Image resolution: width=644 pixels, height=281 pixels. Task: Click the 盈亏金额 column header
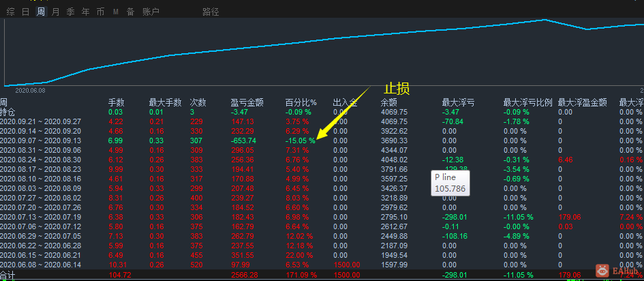247,103
